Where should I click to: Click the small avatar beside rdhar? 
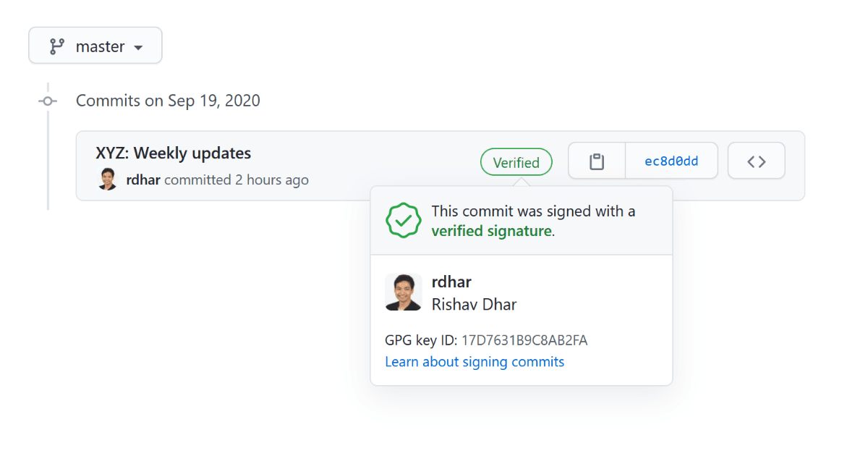click(107, 180)
